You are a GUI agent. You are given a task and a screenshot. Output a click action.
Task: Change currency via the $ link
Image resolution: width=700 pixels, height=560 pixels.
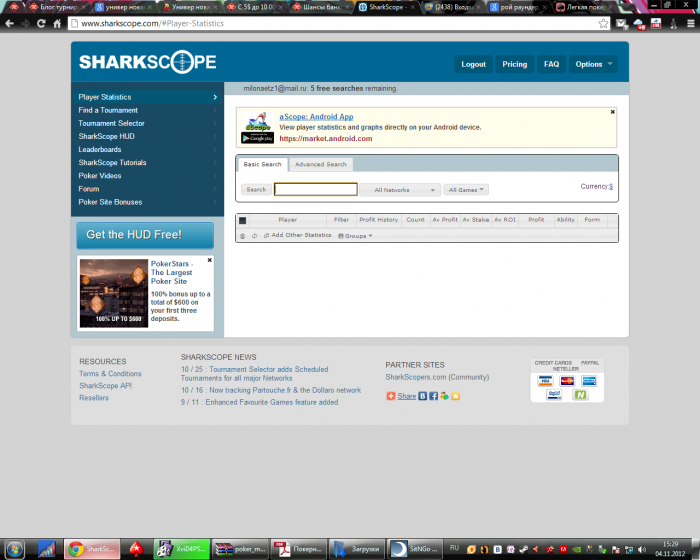611,186
